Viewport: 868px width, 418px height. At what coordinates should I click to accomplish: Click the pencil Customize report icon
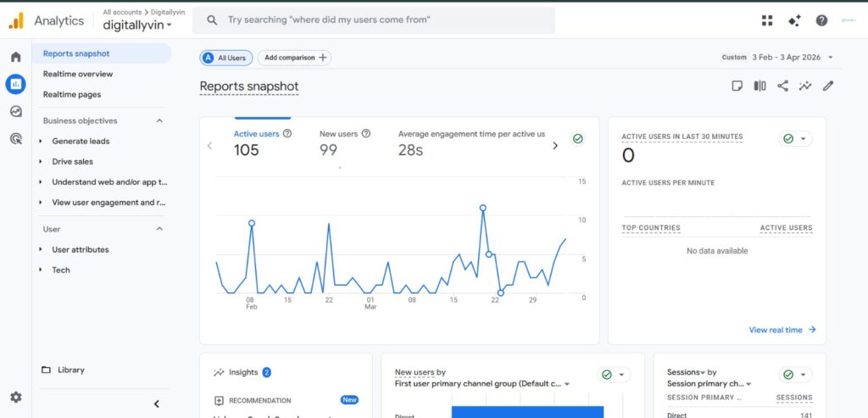(828, 86)
